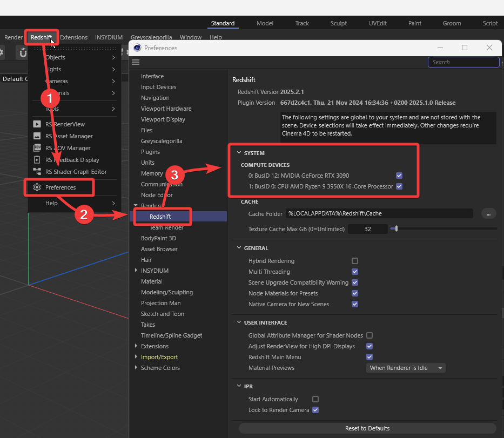Screen dimensions: 504x438
Task: Disable the RTX 3090 compute device
Action: (399, 176)
